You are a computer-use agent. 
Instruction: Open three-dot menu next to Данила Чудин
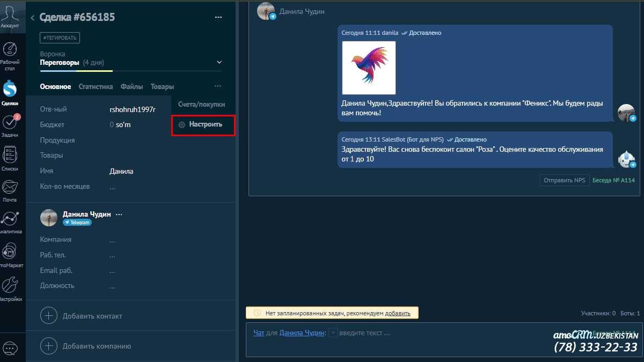(x=119, y=214)
